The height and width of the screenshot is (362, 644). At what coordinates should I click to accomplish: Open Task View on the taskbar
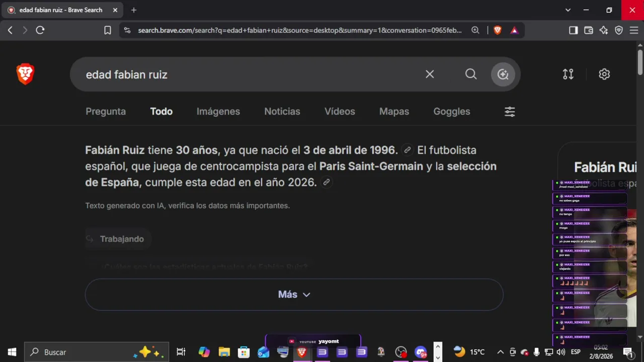[x=181, y=352]
